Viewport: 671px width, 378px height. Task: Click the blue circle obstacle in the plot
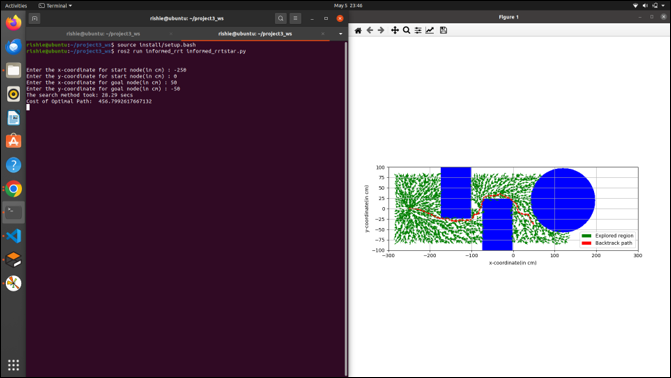pos(563,200)
